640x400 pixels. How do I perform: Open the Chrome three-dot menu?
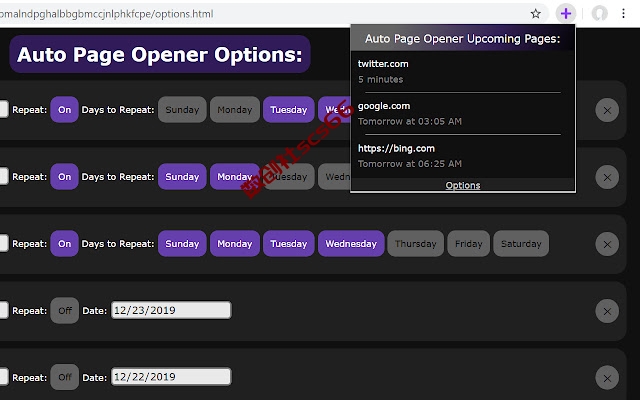tap(623, 13)
